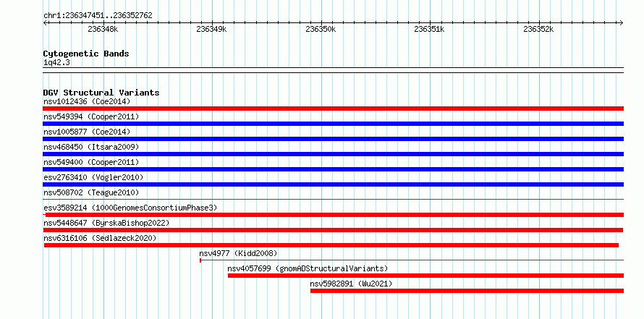The image size is (644, 319).
Task: Click the thin red nsv4977 variant line
Action: pyautogui.click(x=412, y=260)
